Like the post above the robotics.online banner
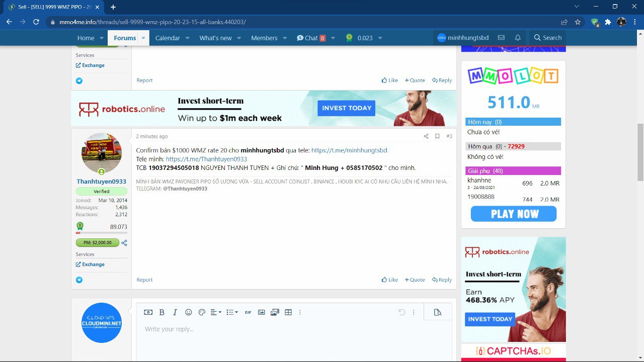 (x=390, y=80)
